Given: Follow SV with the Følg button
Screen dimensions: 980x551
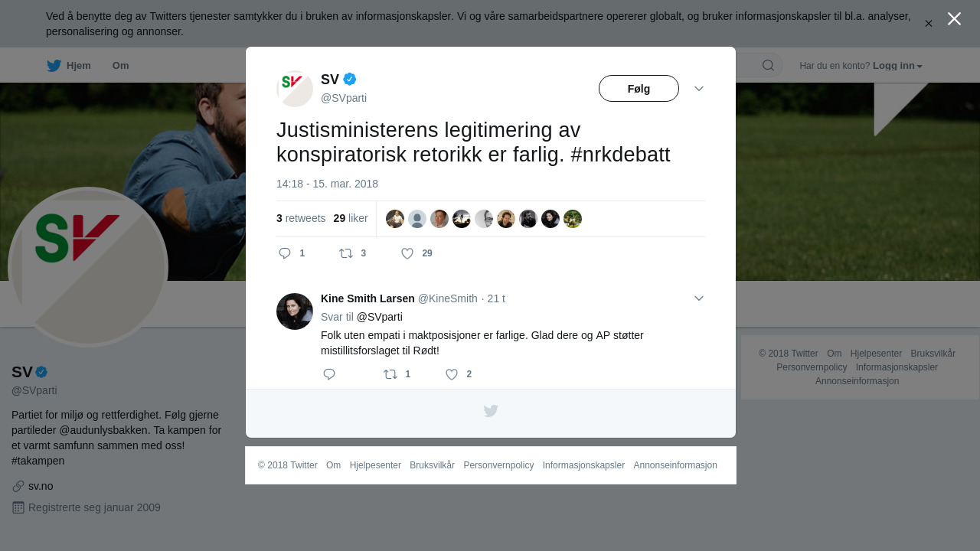Looking at the screenshot, I should [639, 89].
